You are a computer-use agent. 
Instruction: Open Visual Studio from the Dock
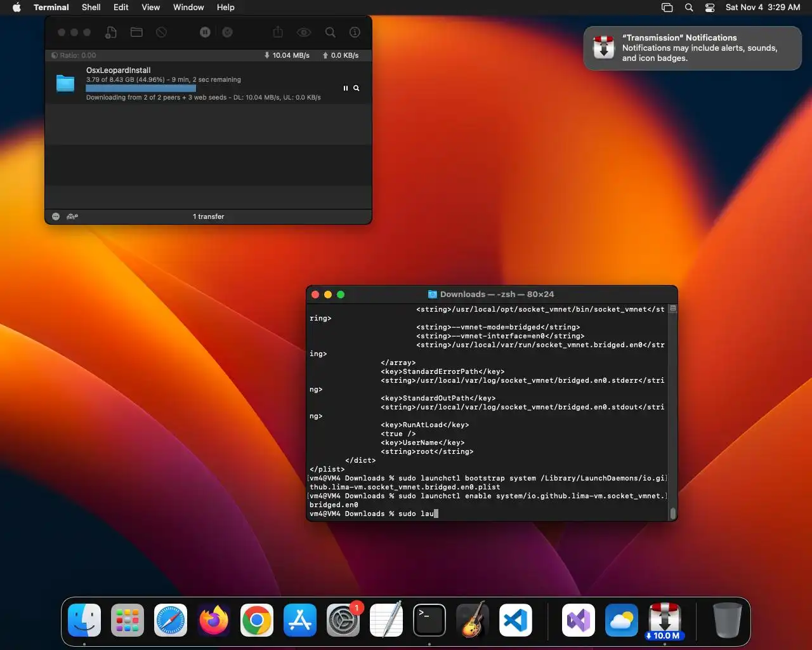[x=579, y=620]
